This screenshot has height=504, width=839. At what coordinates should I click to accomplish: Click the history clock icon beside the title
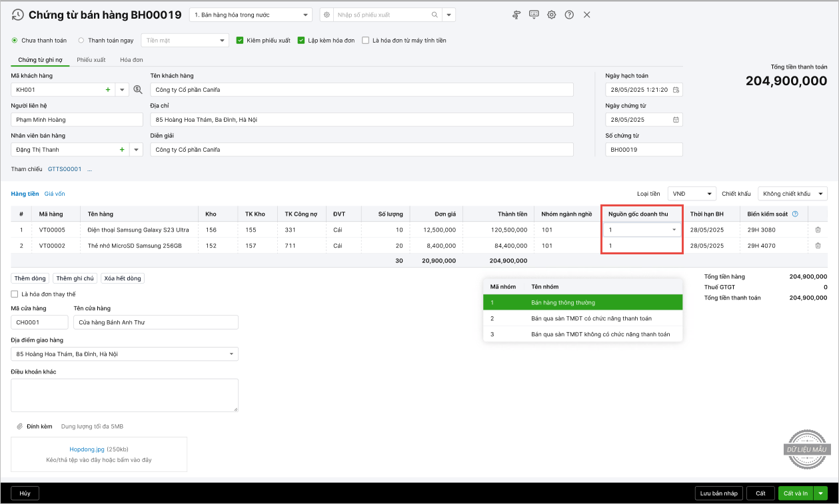[x=17, y=15]
